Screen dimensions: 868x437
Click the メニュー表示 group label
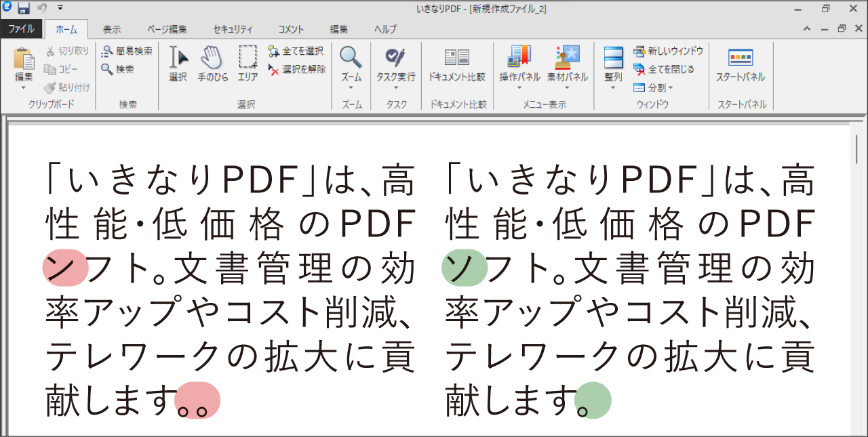[545, 104]
